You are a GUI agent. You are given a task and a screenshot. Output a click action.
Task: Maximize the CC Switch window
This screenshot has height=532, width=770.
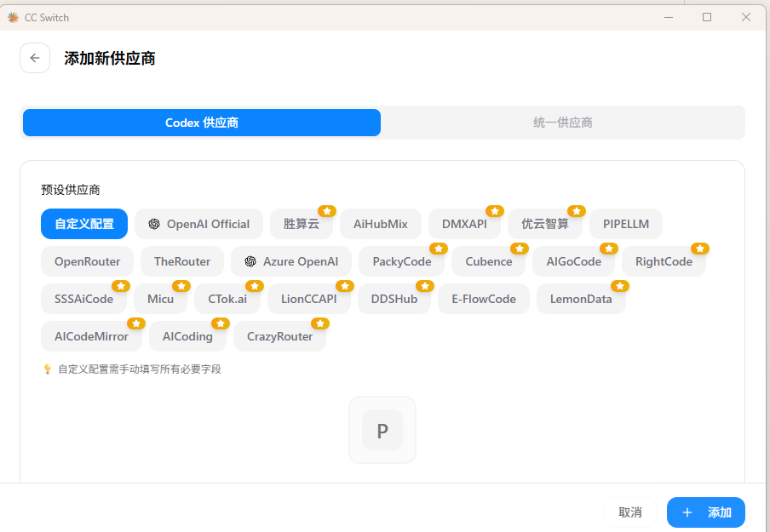coord(707,17)
